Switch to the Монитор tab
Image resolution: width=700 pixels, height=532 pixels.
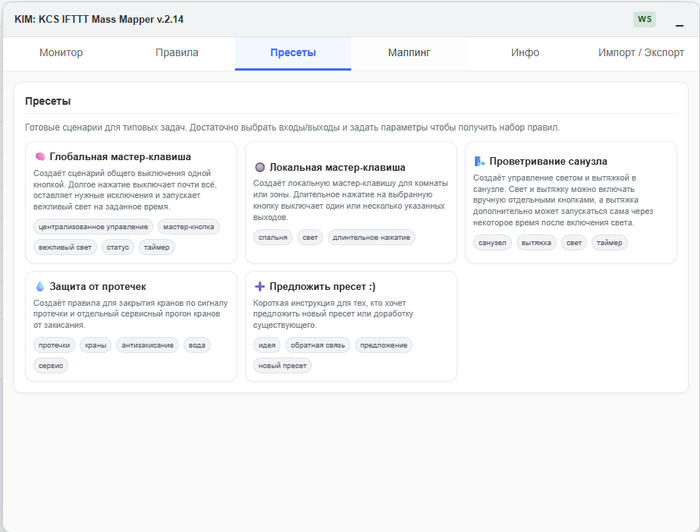(61, 53)
